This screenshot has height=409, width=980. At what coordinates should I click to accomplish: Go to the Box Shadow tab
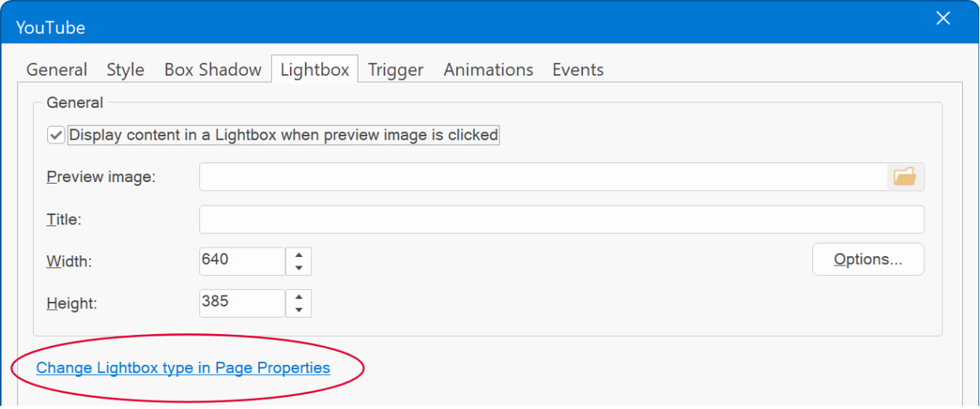click(x=213, y=69)
